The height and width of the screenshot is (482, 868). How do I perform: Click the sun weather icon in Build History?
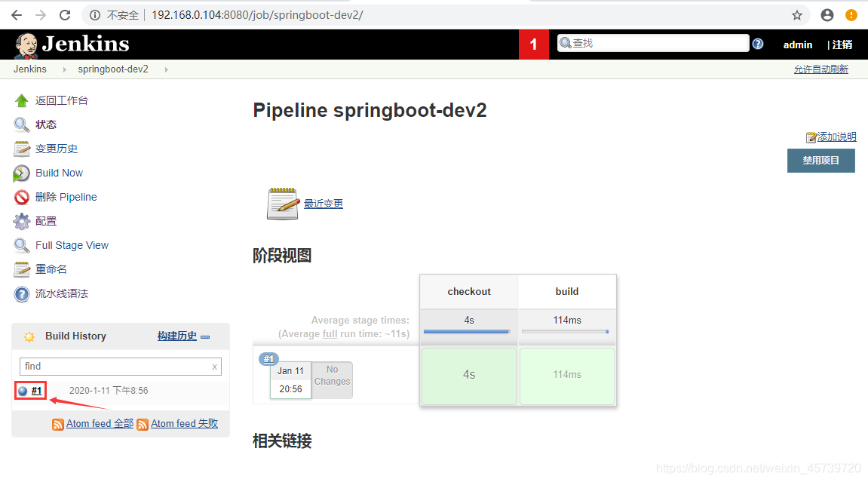pos(29,336)
